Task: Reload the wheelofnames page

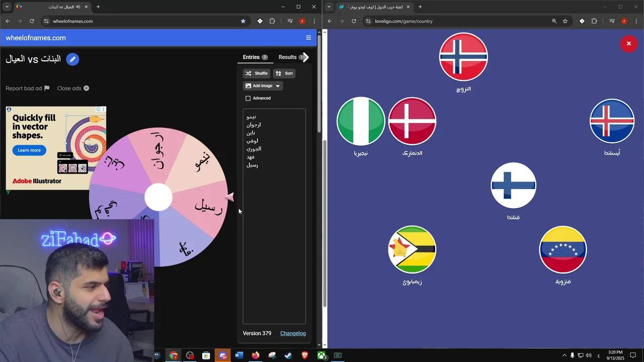Action: pos(32,21)
